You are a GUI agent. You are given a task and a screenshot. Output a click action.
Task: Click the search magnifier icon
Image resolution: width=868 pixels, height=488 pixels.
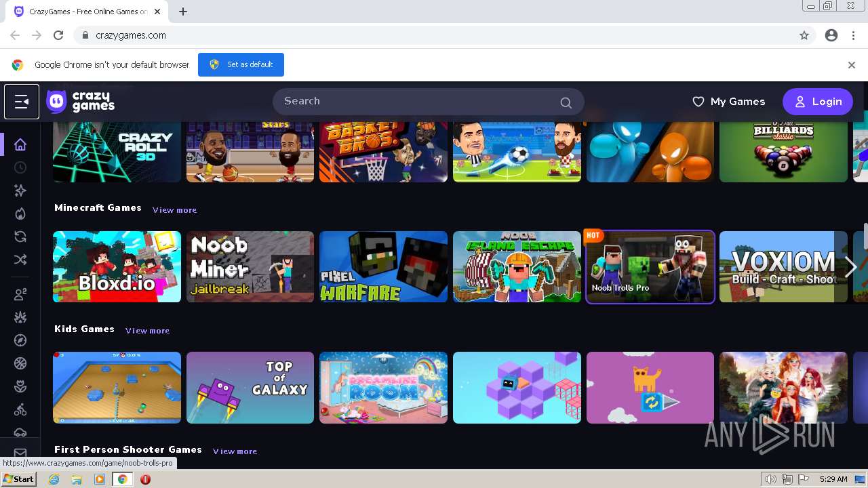pyautogui.click(x=566, y=102)
